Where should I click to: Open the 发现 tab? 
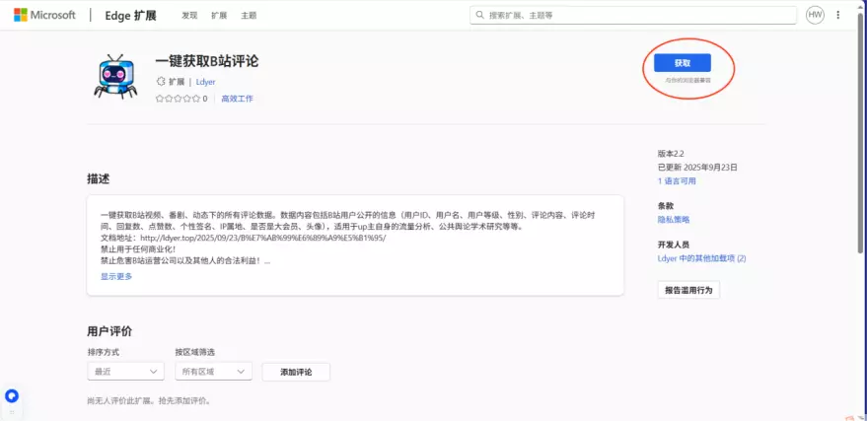coord(189,16)
